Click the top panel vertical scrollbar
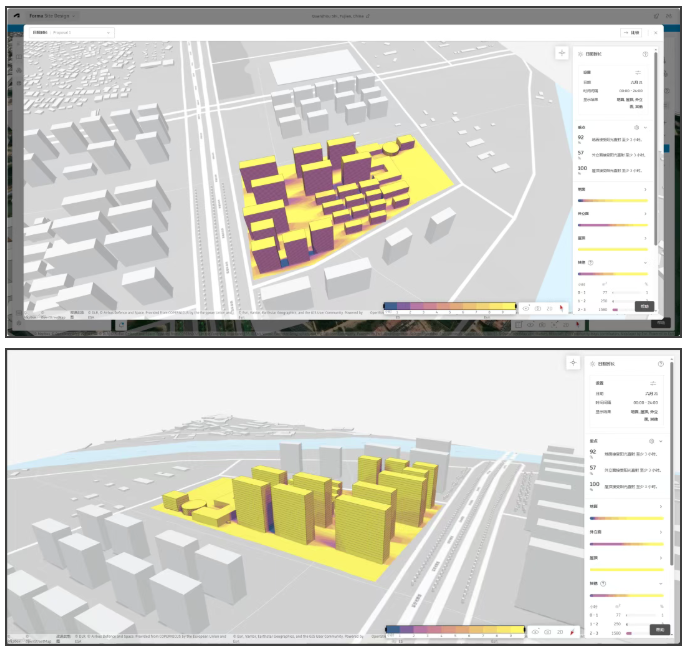The image size is (688, 649). 656,149
